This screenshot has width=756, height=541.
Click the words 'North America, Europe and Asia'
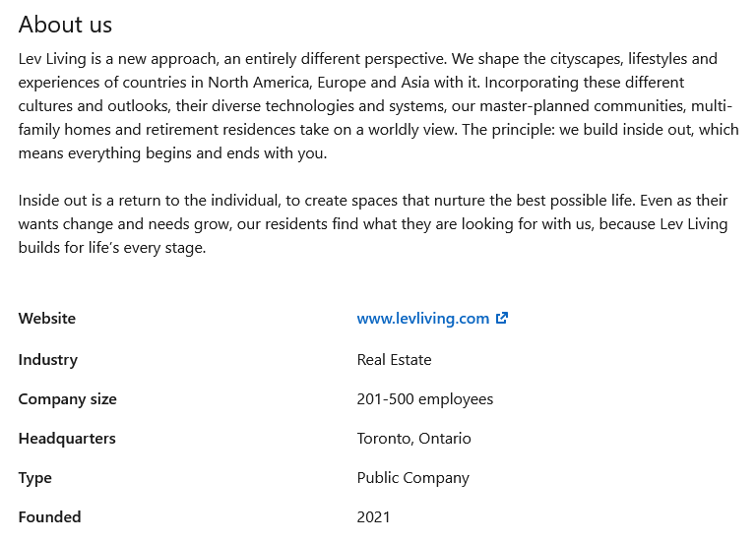coord(318,83)
